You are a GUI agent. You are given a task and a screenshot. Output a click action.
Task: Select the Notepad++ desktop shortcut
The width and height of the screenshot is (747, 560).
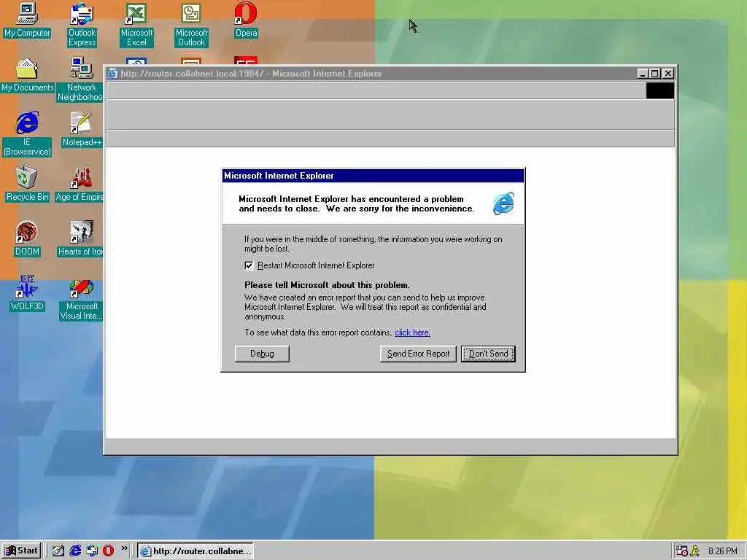click(x=82, y=130)
